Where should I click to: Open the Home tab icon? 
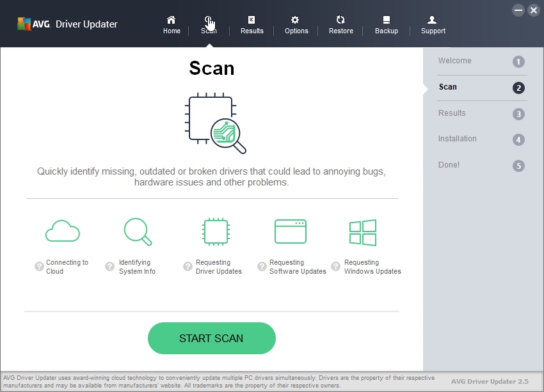[171, 20]
